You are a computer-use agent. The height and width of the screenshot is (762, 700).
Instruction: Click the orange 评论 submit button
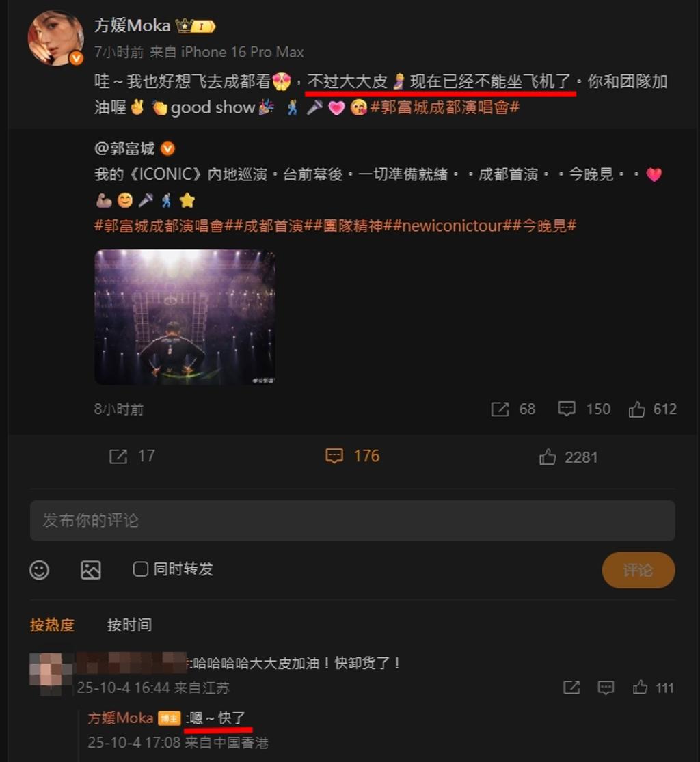(638, 570)
